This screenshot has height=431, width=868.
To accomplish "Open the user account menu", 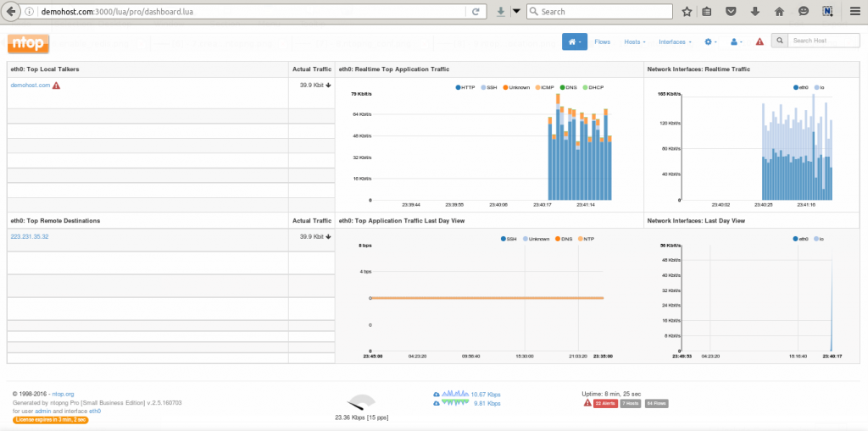I will (736, 41).
